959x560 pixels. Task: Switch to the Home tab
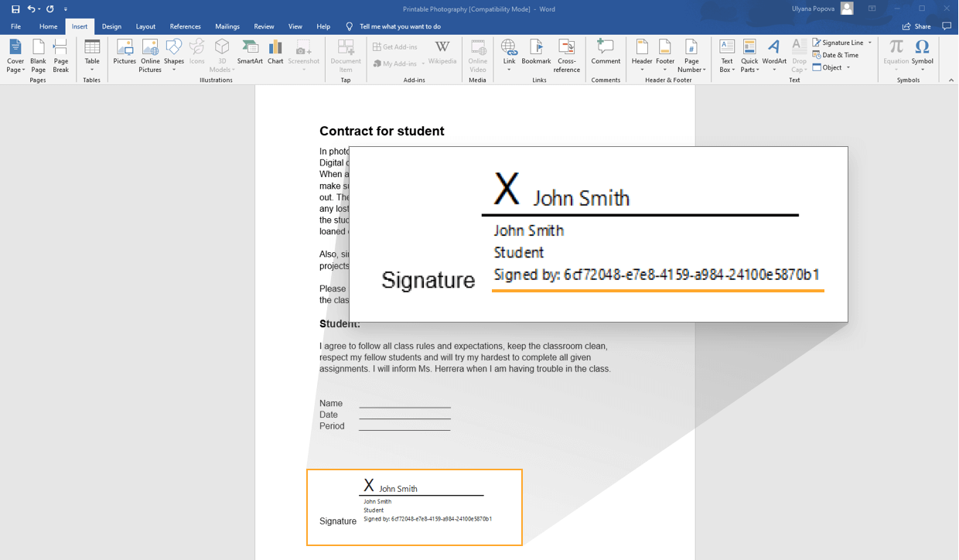tap(48, 26)
